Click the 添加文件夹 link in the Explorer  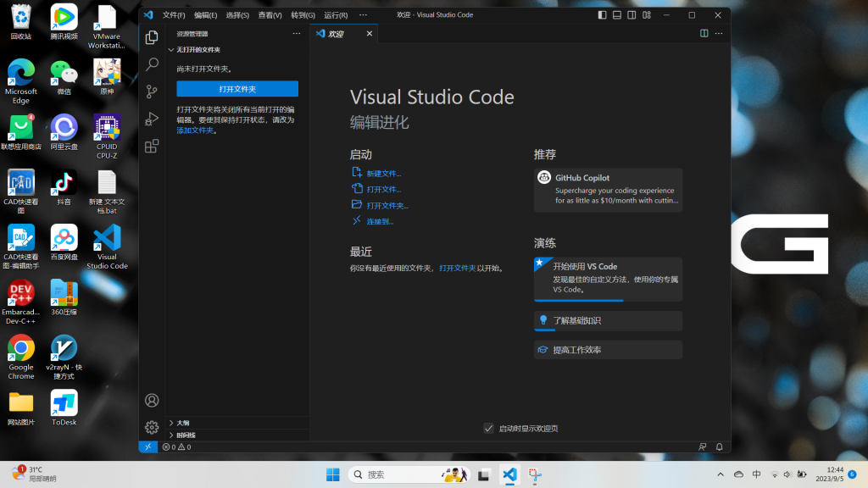coord(195,130)
